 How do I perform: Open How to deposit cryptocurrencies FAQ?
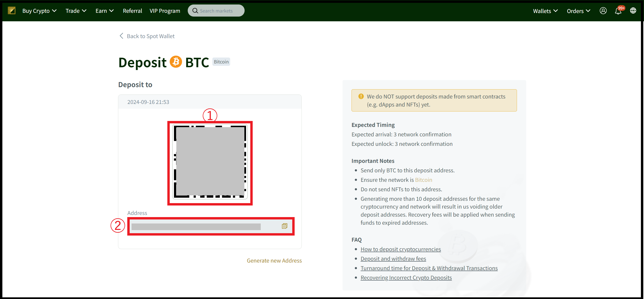pos(401,249)
